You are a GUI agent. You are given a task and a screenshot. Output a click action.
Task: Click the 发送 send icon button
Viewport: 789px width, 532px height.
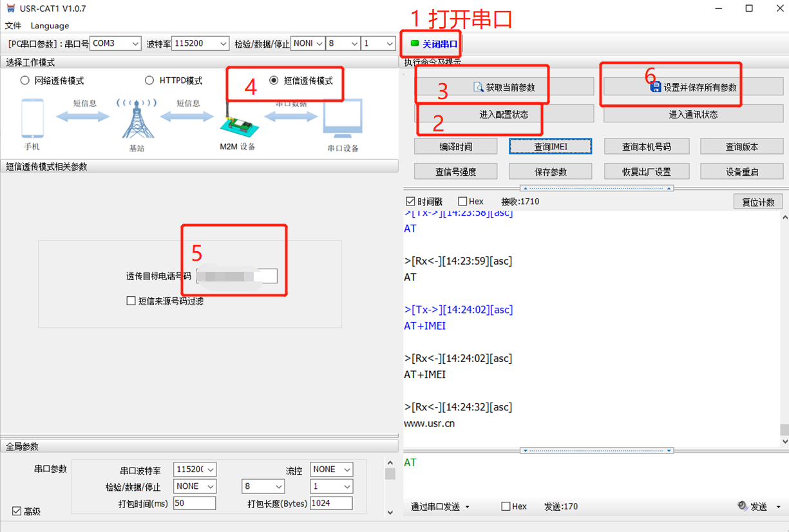743,506
